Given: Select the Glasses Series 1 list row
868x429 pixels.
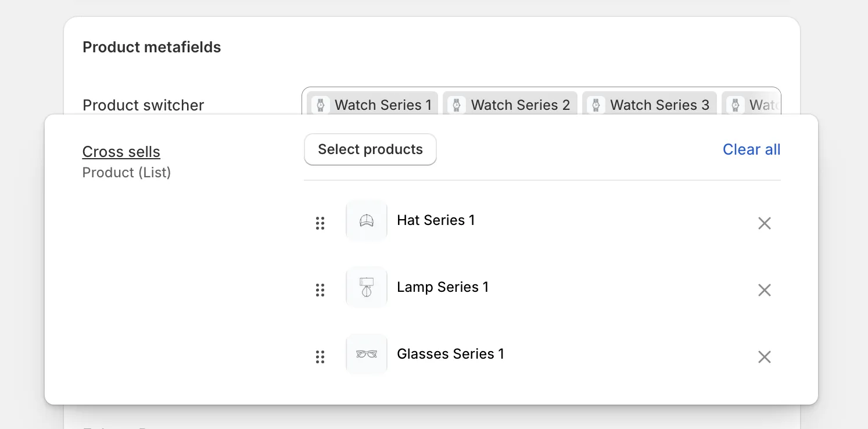Looking at the screenshot, I should coord(450,354).
